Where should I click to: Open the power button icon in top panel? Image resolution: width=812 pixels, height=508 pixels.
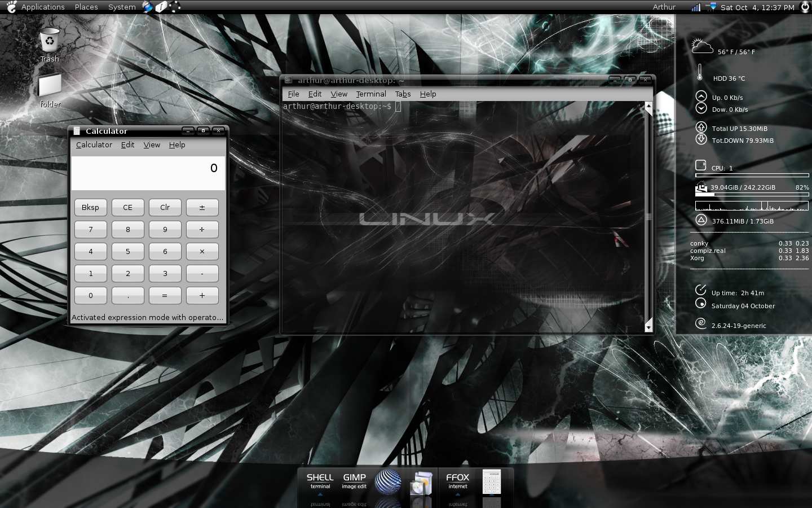coord(805,7)
